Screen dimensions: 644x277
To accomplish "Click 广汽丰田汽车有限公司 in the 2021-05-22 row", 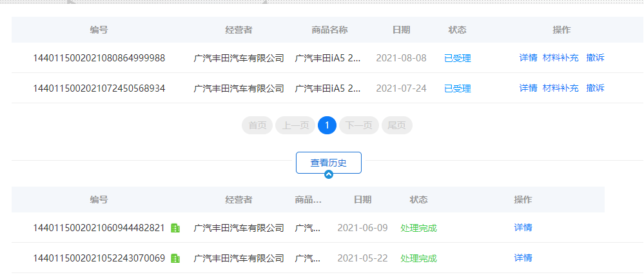I will click(239, 258).
